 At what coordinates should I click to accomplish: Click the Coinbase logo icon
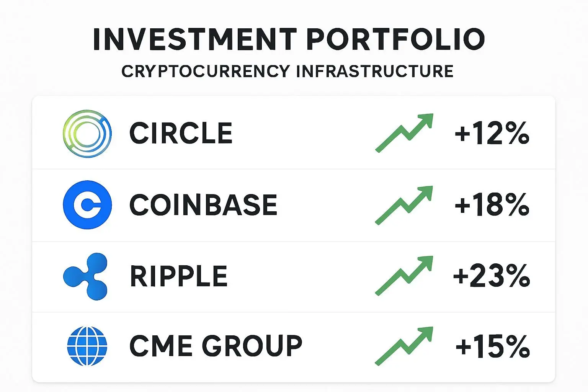click(x=87, y=205)
